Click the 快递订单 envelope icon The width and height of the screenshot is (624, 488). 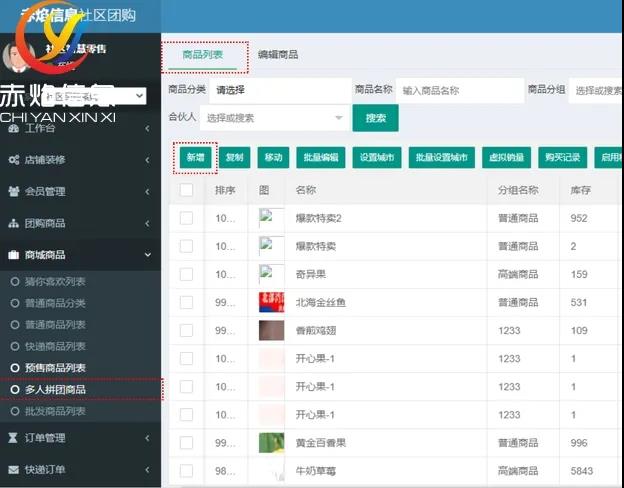pos(14,469)
